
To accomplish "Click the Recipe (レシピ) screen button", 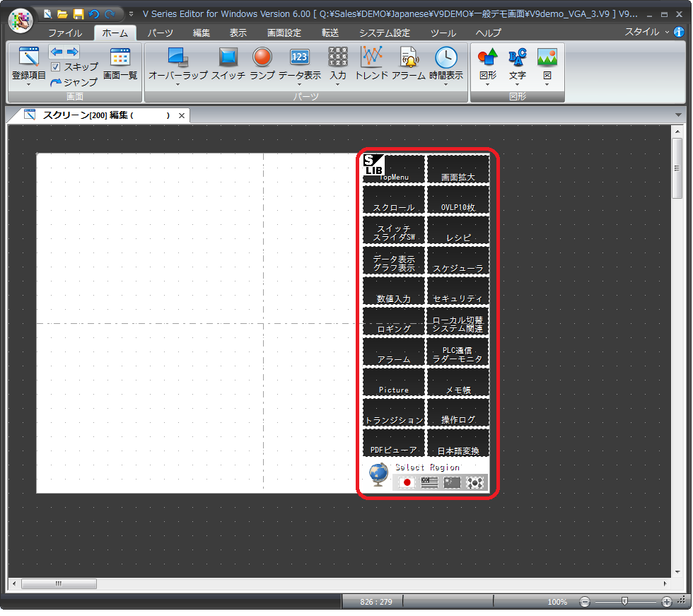I will pyautogui.click(x=458, y=230).
